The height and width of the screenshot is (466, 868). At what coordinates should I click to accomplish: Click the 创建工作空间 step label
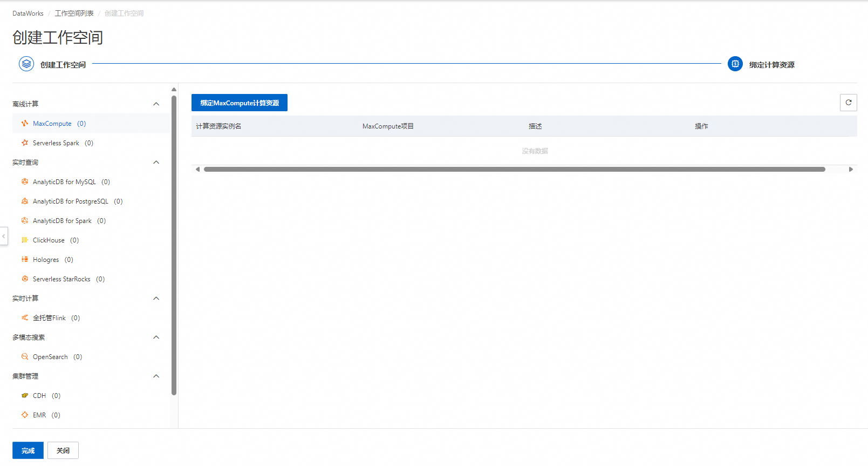pyautogui.click(x=63, y=65)
